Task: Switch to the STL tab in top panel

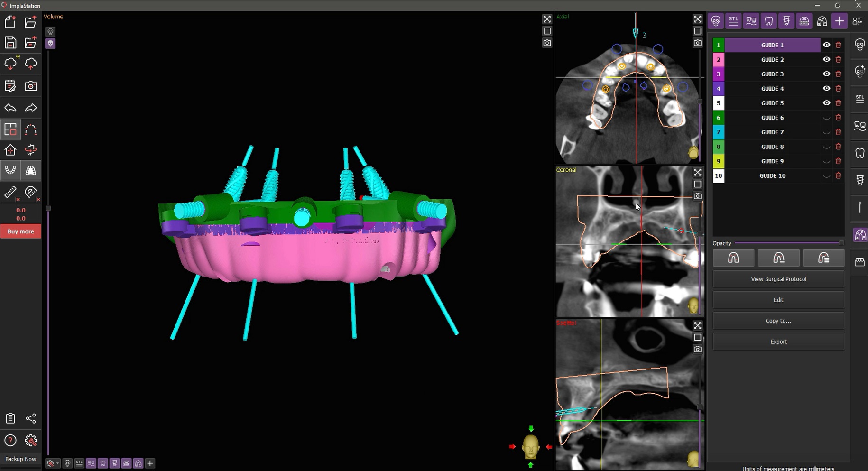Action: (x=733, y=21)
